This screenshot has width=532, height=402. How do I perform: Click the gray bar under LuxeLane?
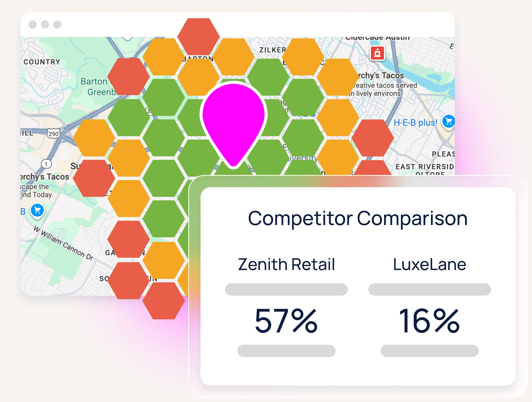429,289
